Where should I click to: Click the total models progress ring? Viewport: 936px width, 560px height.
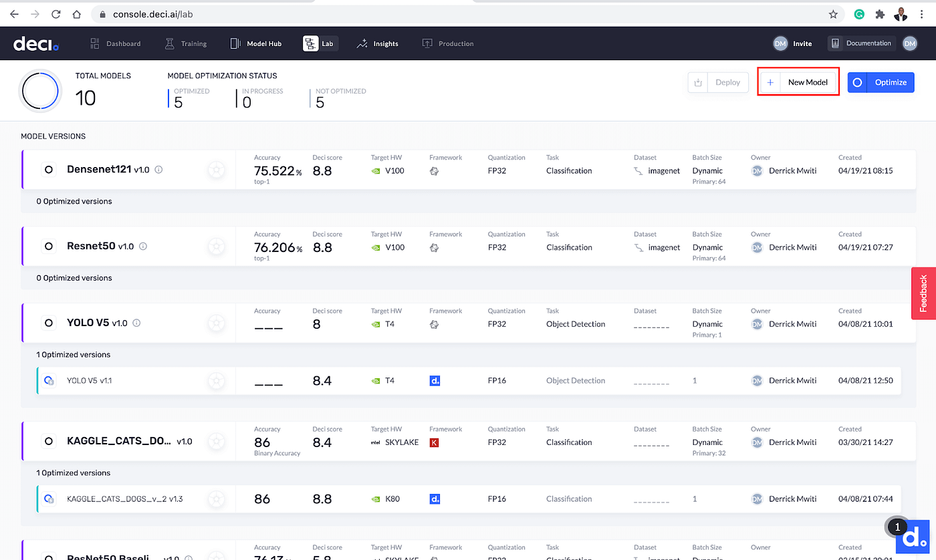click(x=41, y=91)
